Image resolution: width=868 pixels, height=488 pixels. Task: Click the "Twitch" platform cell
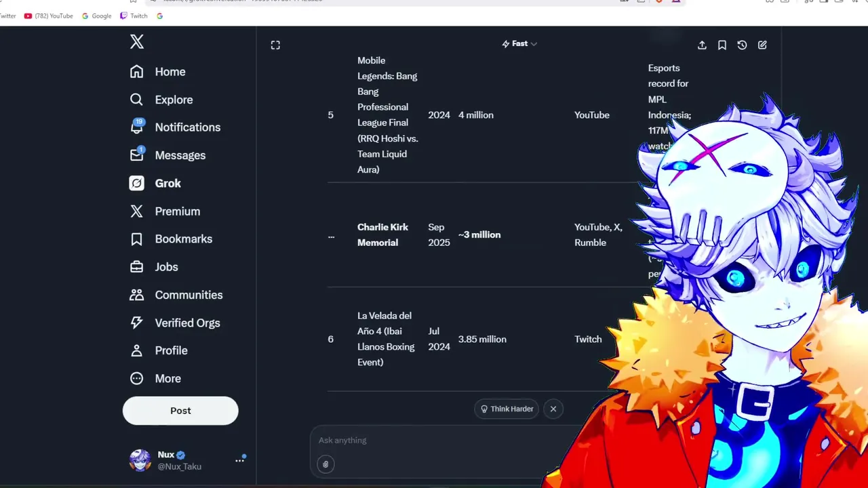point(588,339)
